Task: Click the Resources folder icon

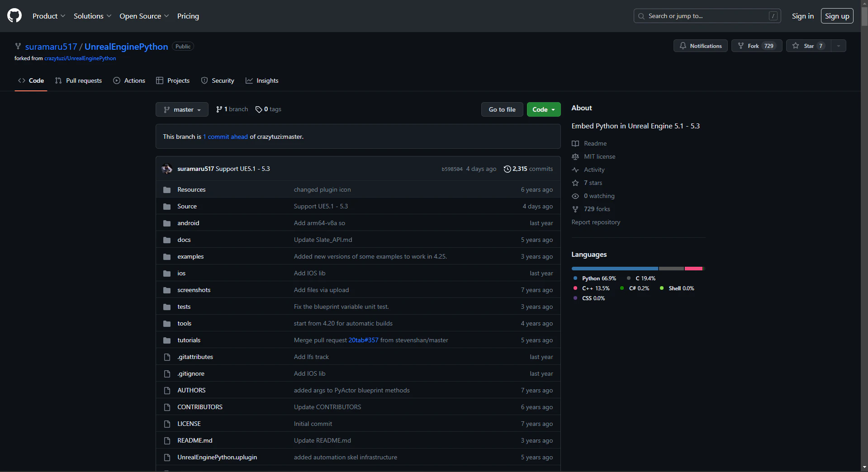Action: [x=167, y=190]
